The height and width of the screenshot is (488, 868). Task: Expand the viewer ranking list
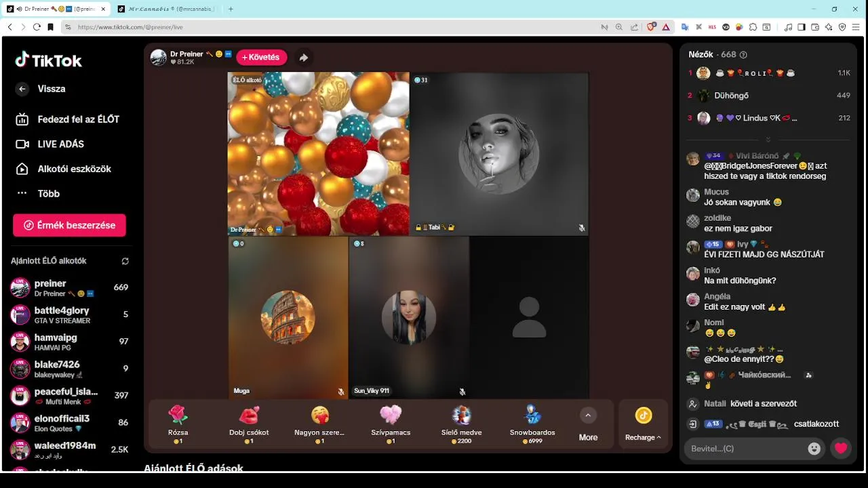768,140
